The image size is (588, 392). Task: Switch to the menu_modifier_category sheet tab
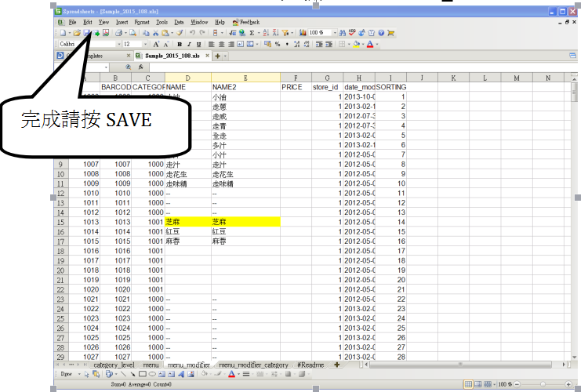253,365
